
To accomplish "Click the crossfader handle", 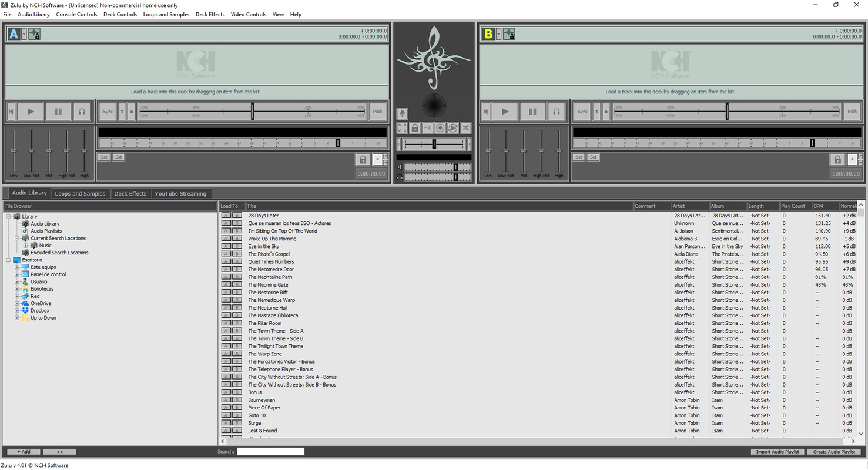I will coord(434,144).
